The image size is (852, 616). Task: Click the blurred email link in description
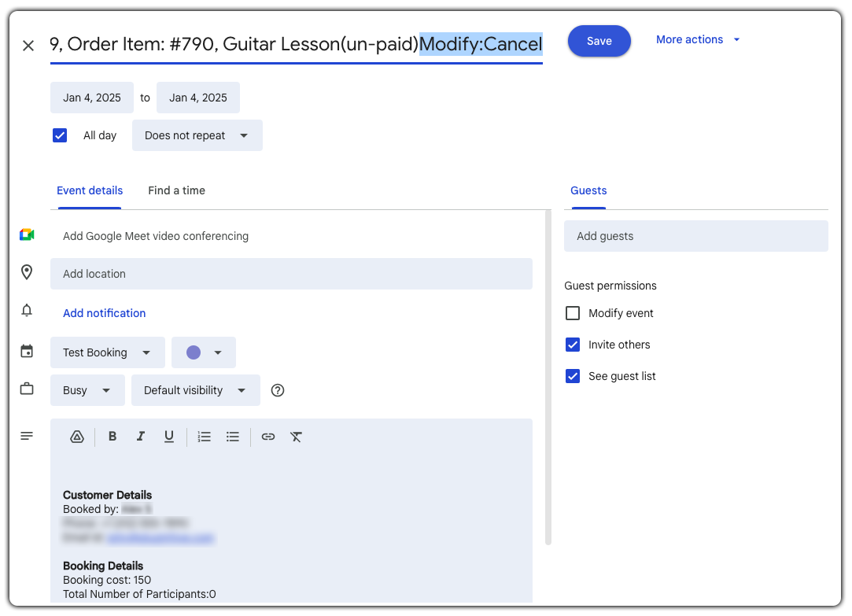pos(160,538)
